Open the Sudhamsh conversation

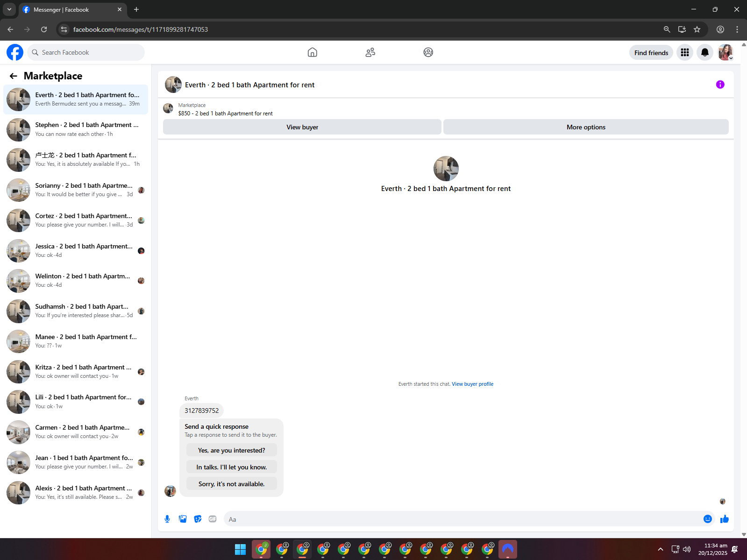(76, 311)
